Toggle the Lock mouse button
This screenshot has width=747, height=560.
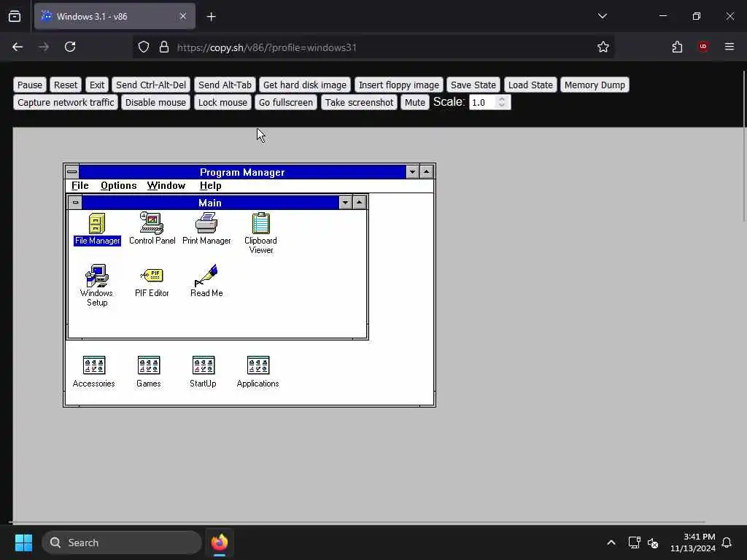[222, 102]
